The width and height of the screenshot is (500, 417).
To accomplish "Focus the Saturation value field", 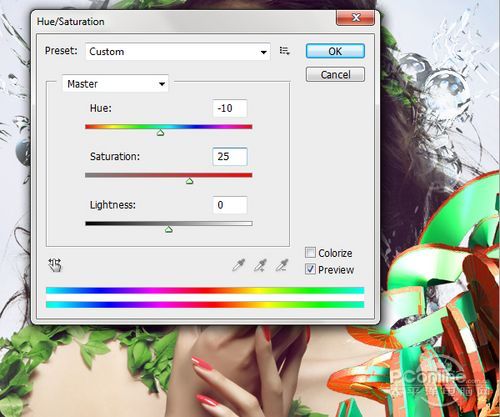I will [230, 156].
